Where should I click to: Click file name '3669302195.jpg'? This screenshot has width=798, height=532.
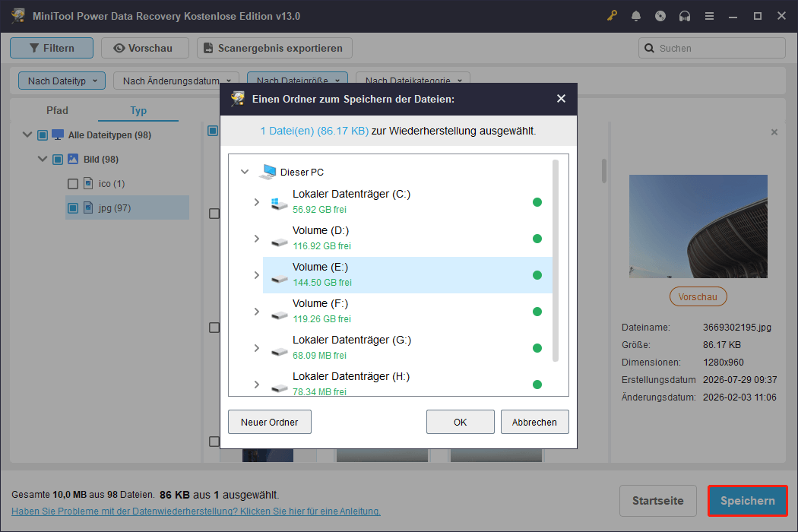click(x=737, y=328)
